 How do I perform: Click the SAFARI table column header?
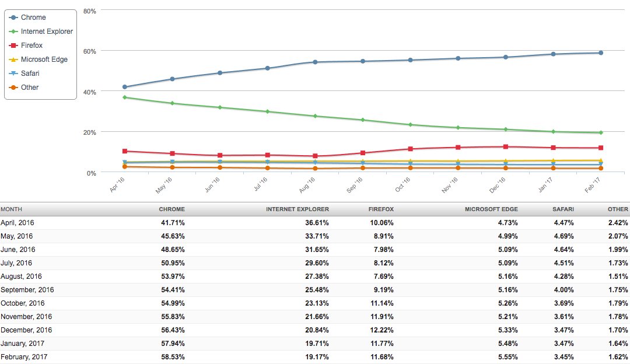coord(563,209)
